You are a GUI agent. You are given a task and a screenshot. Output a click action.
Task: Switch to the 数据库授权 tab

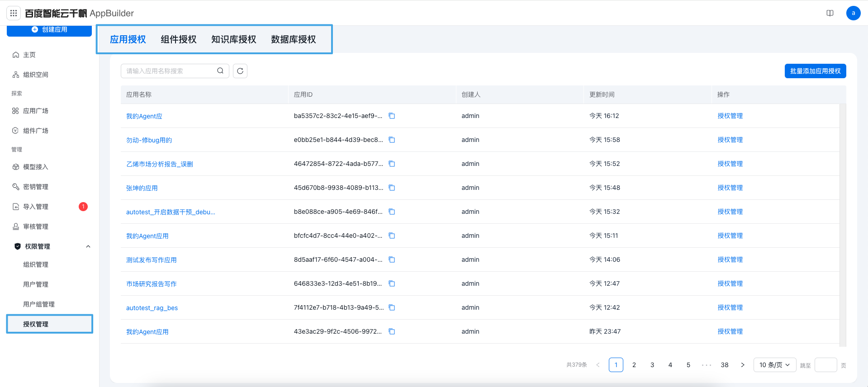coord(294,39)
